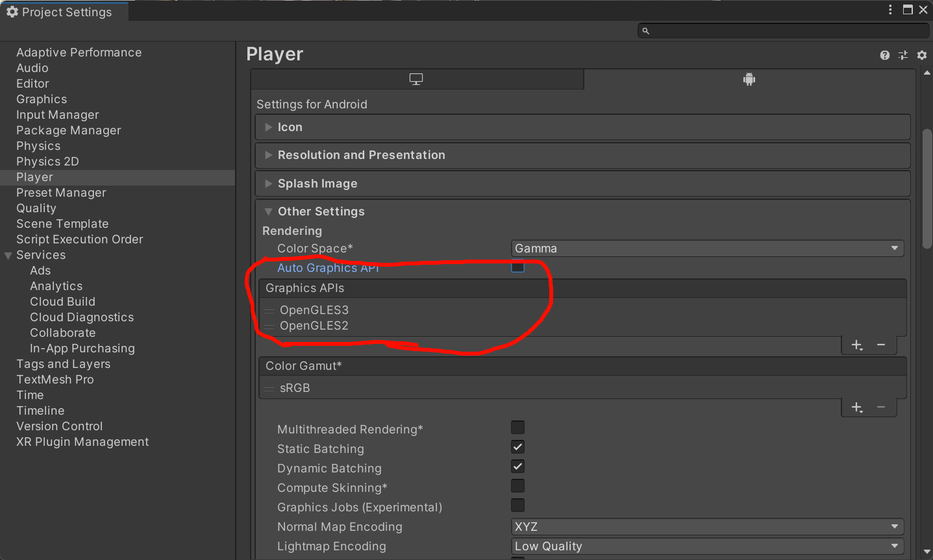
Task: Open the Package Manager settings
Action: (69, 130)
